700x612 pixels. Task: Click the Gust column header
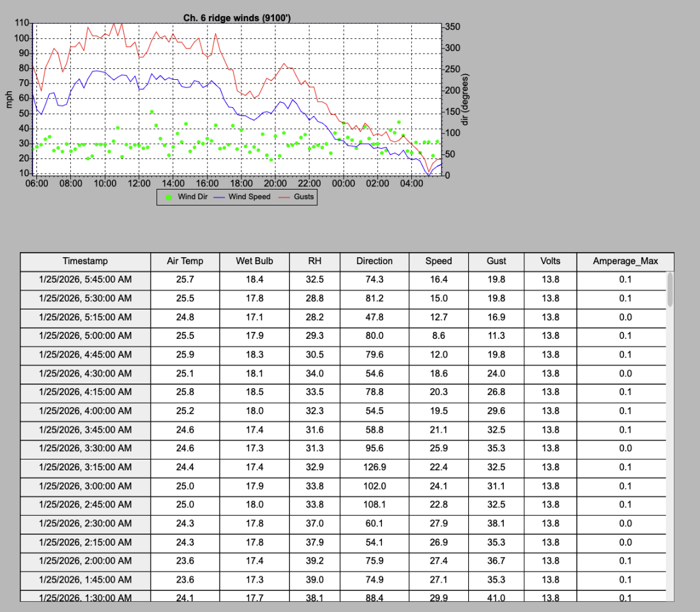496,261
